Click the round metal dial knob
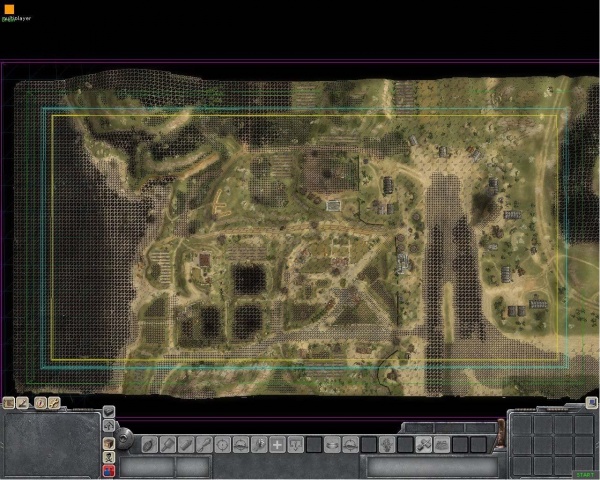Viewport: 600px width, 480px height. (x=125, y=438)
